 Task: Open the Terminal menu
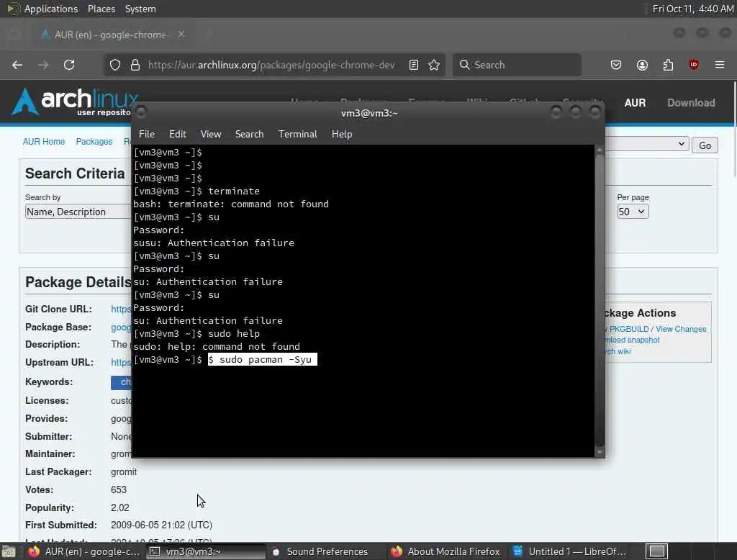pos(297,134)
